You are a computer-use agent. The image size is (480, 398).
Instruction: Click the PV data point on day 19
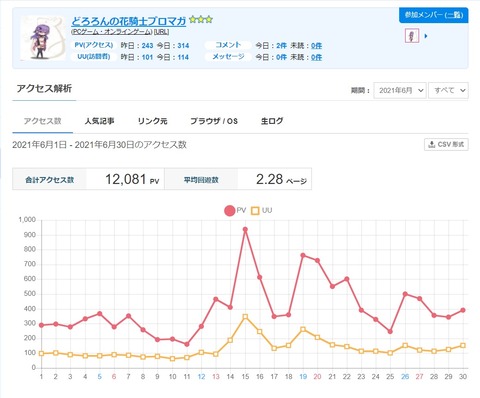point(303,255)
